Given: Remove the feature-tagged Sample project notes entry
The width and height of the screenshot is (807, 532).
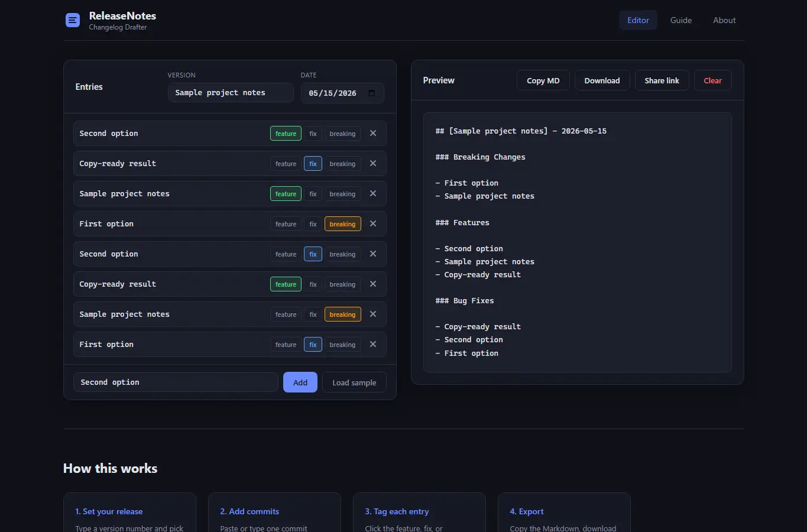Looking at the screenshot, I should point(373,194).
